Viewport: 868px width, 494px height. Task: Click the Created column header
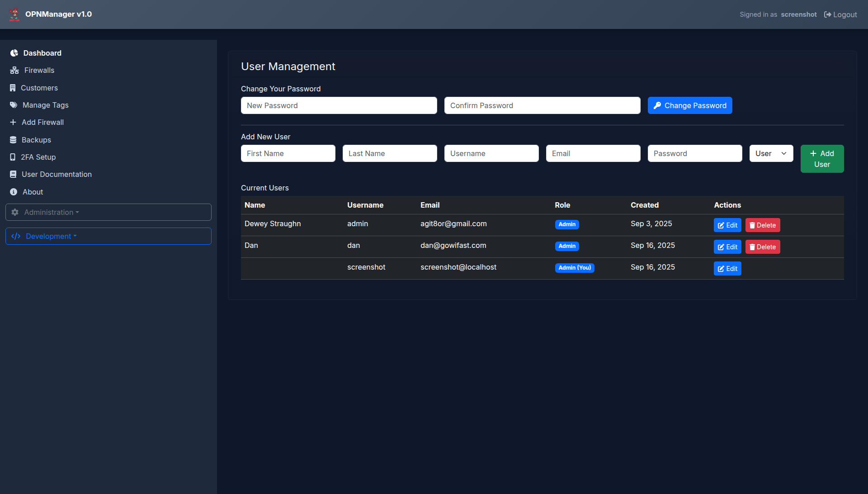pyautogui.click(x=645, y=205)
